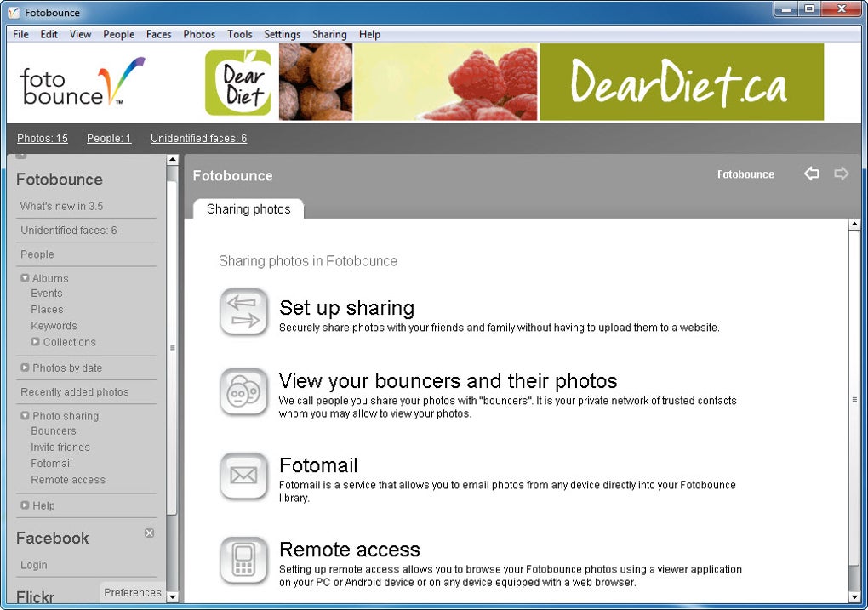
Task: Expand the Photos by date section
Action: click(25, 368)
